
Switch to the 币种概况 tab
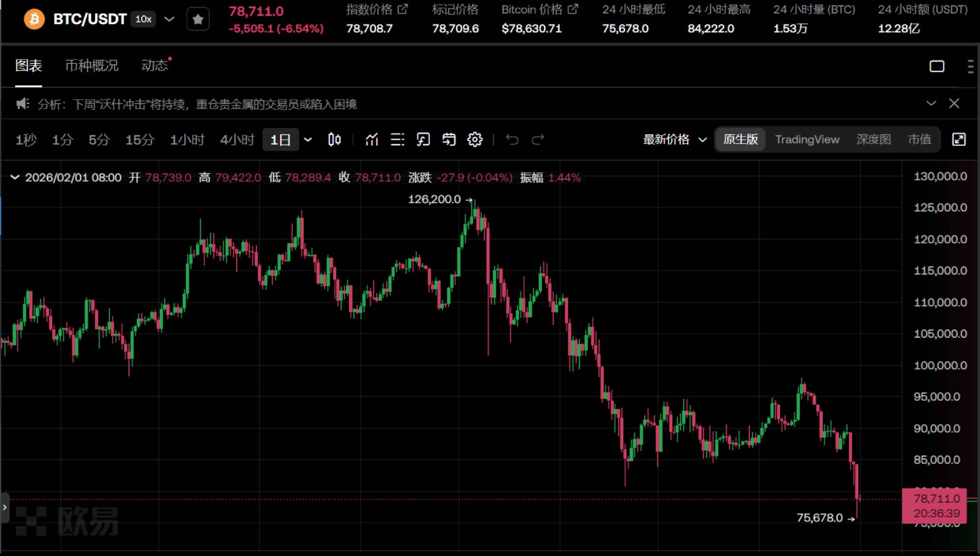coord(92,66)
